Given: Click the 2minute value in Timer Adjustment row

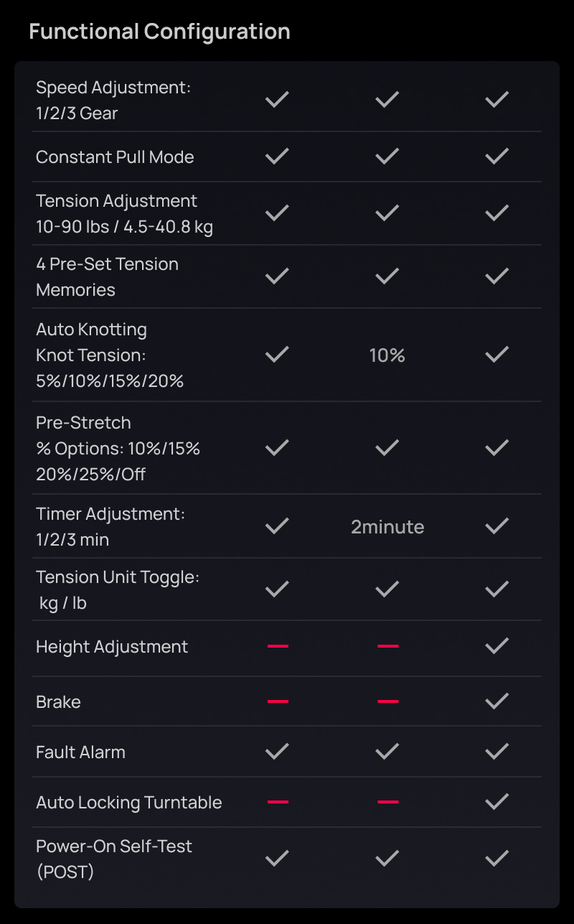Looking at the screenshot, I should click(387, 528).
